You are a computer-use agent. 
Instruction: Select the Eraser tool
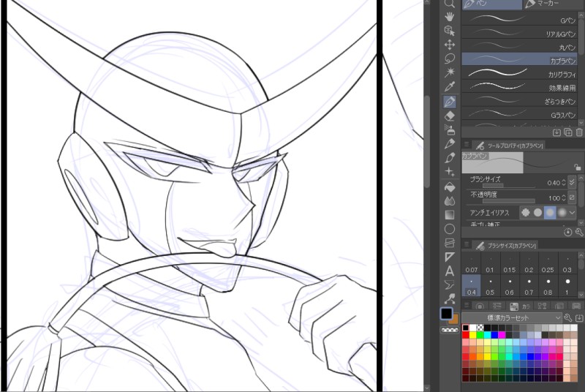pos(450,116)
